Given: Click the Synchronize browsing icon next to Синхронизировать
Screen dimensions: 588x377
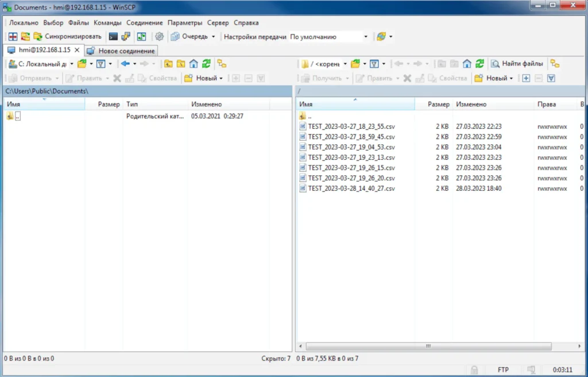Looking at the screenshot, I should [x=25, y=36].
